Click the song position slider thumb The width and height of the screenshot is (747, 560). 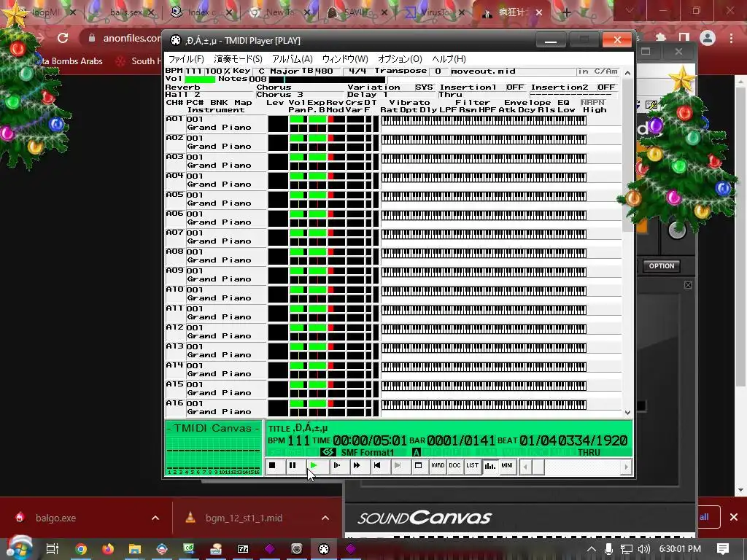(538, 467)
